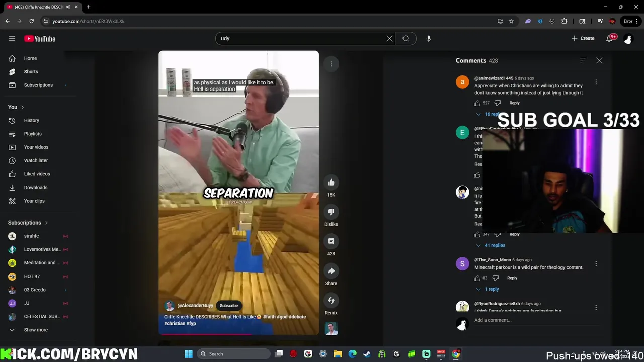Share the short

pos(331,271)
